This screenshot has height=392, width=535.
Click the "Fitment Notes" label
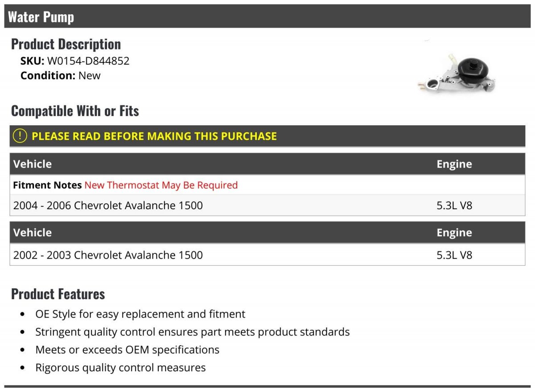coord(47,185)
